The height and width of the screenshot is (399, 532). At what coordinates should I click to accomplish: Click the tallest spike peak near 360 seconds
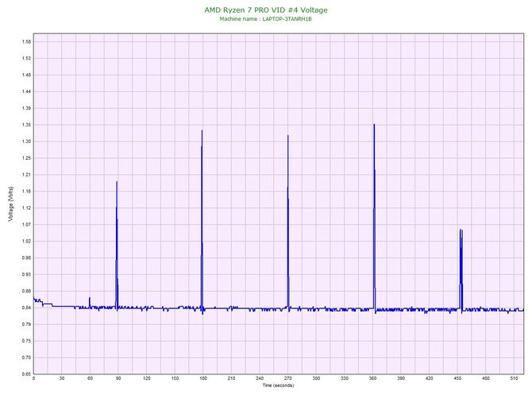click(374, 125)
